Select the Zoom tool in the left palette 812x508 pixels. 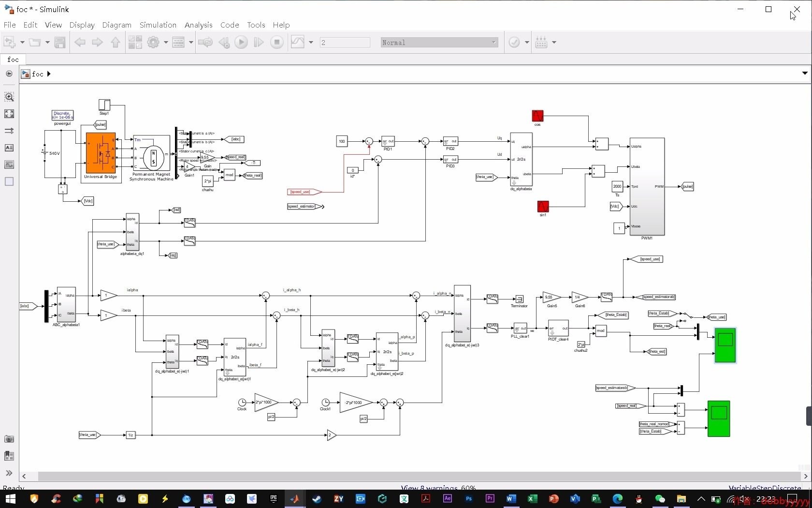point(9,97)
